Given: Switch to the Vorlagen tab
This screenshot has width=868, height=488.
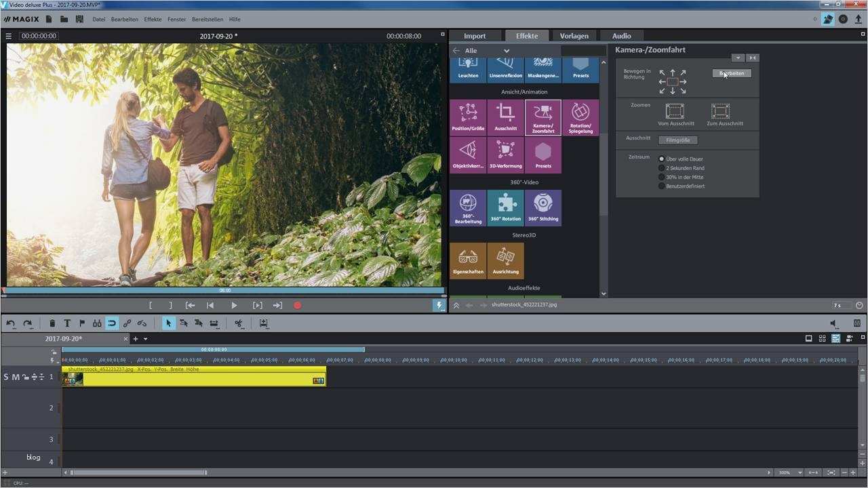Looking at the screenshot, I should 574,36.
